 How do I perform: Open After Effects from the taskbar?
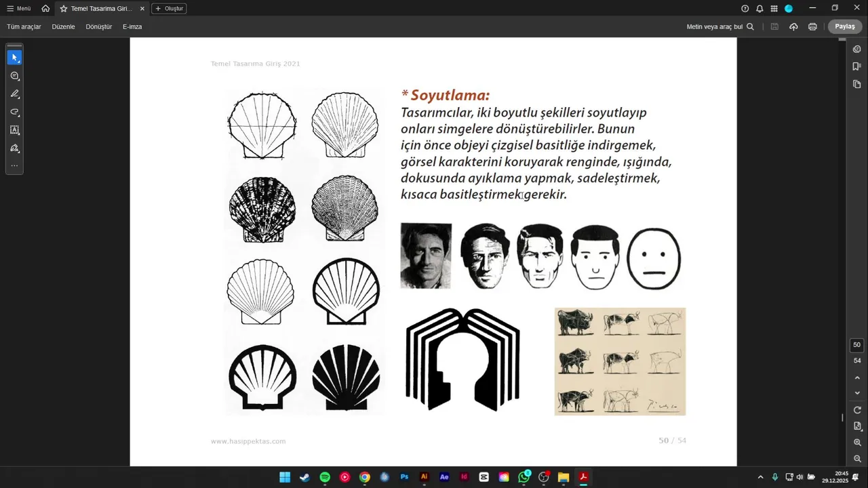coord(444,477)
